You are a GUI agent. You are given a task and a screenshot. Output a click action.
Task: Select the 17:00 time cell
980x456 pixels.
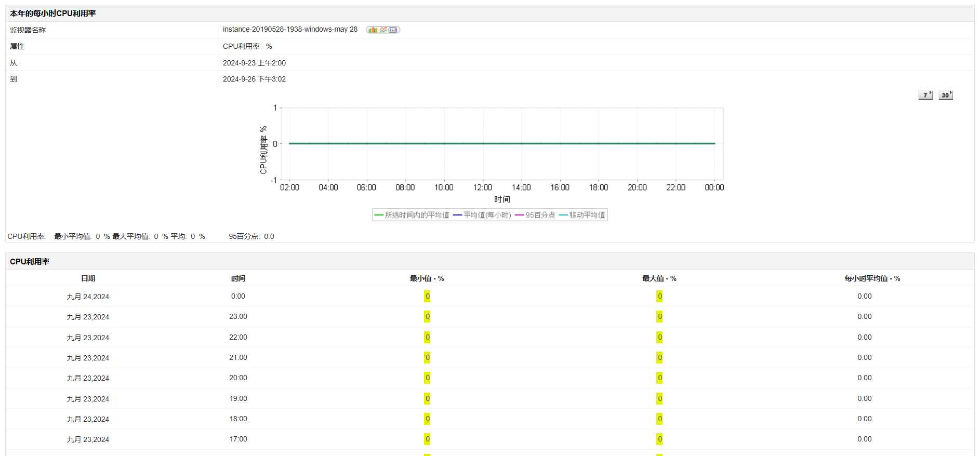point(238,439)
